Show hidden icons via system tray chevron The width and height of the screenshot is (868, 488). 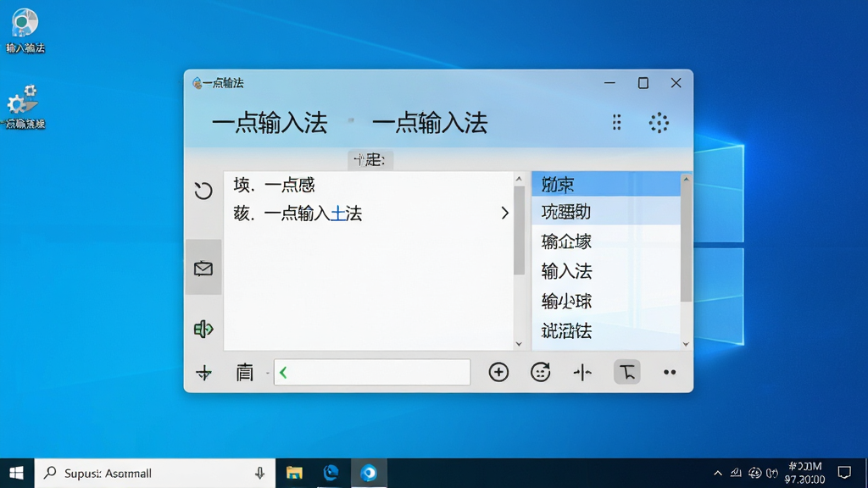(717, 473)
